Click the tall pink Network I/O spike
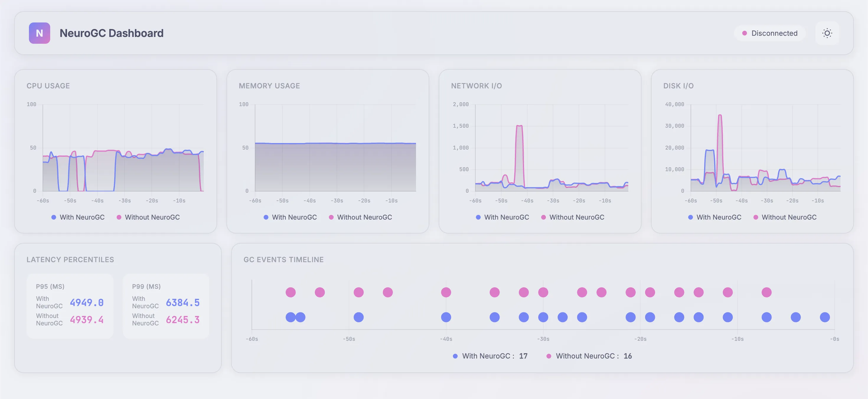 [x=519, y=126]
